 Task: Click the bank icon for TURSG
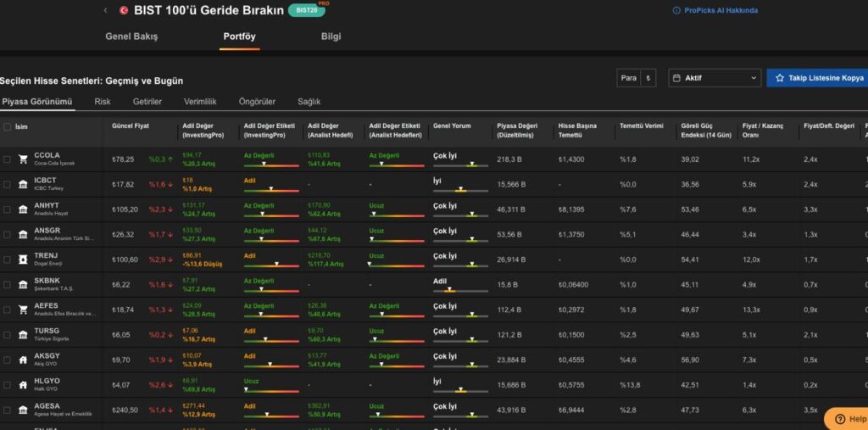point(23,335)
